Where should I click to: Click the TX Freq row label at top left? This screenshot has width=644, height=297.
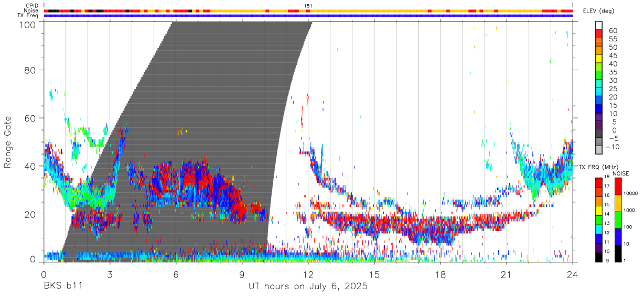pos(28,15)
